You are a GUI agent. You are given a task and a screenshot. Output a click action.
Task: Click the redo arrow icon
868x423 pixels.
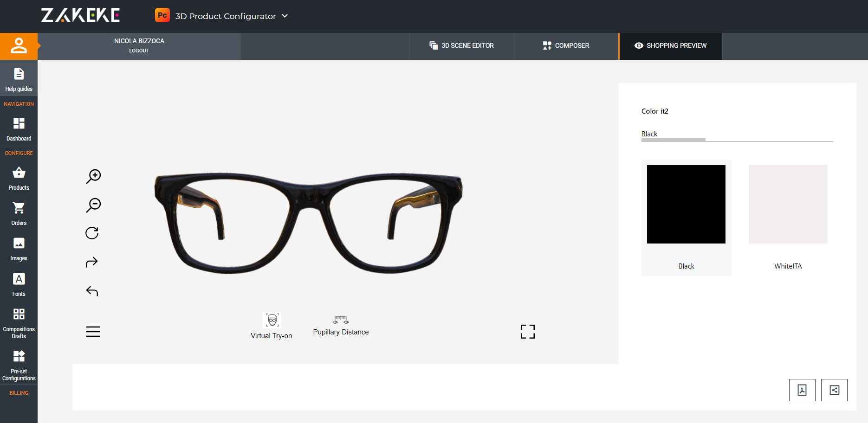[x=92, y=262]
